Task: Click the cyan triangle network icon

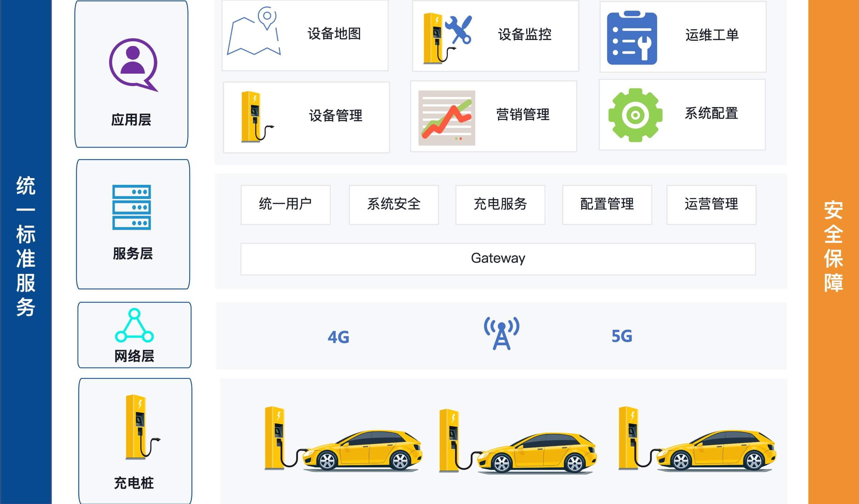Action: (134, 325)
